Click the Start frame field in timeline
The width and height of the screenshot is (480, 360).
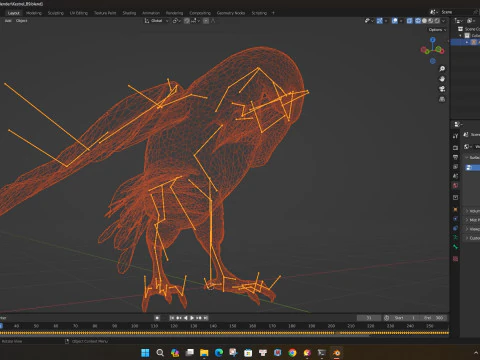(405, 318)
